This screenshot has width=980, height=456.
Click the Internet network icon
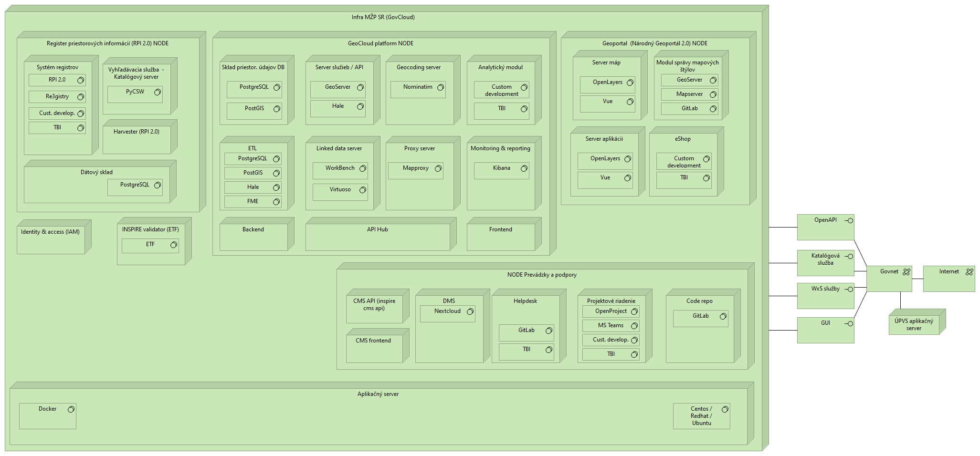pos(969,272)
